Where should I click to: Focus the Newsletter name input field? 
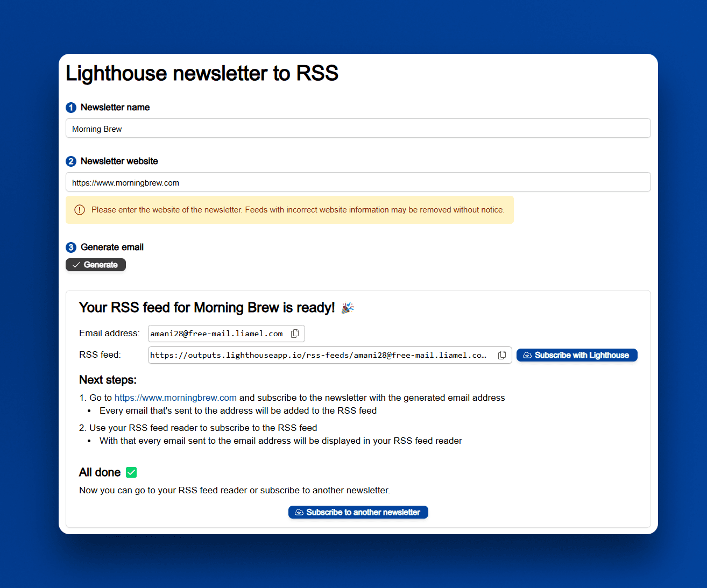click(x=358, y=129)
